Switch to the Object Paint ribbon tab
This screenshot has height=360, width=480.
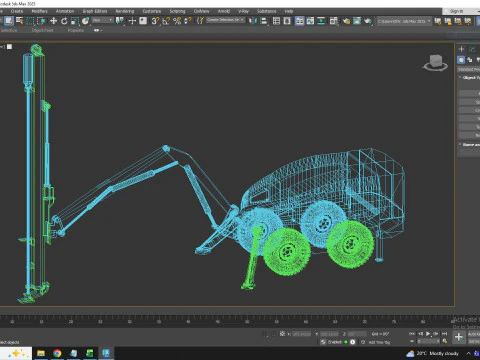(x=42, y=30)
